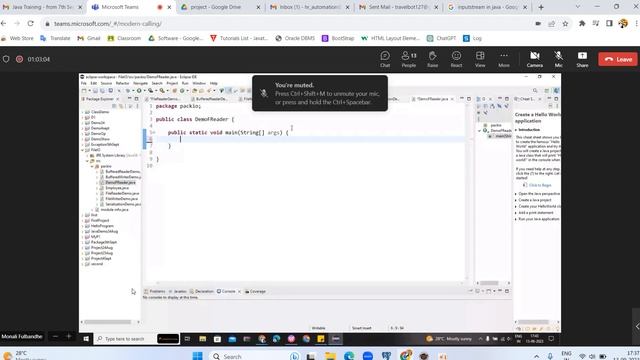Open the More actions menu
Viewport: 640px width, 360px height.
coord(504,59)
